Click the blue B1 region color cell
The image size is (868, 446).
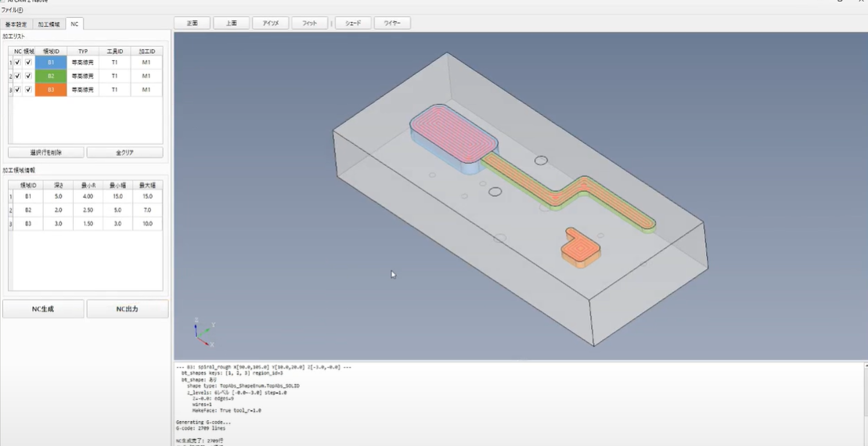(51, 63)
